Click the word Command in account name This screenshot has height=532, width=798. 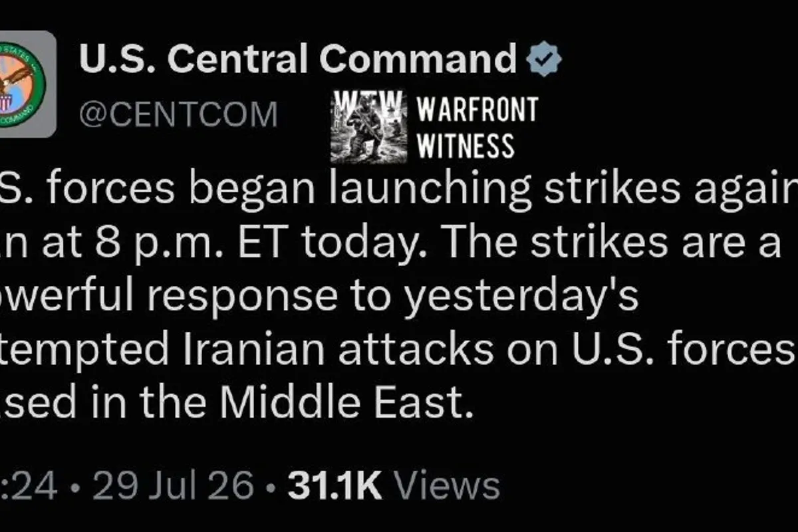[418, 60]
